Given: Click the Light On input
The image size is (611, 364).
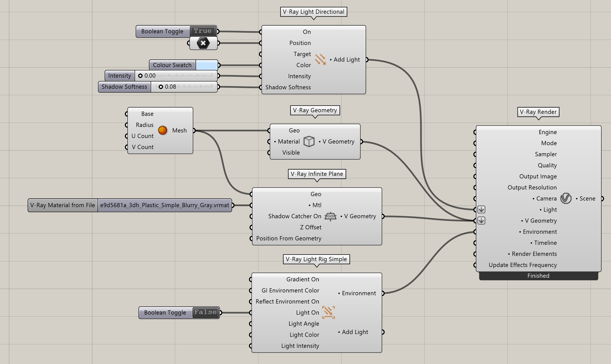Looking at the screenshot, I should 308,312.
